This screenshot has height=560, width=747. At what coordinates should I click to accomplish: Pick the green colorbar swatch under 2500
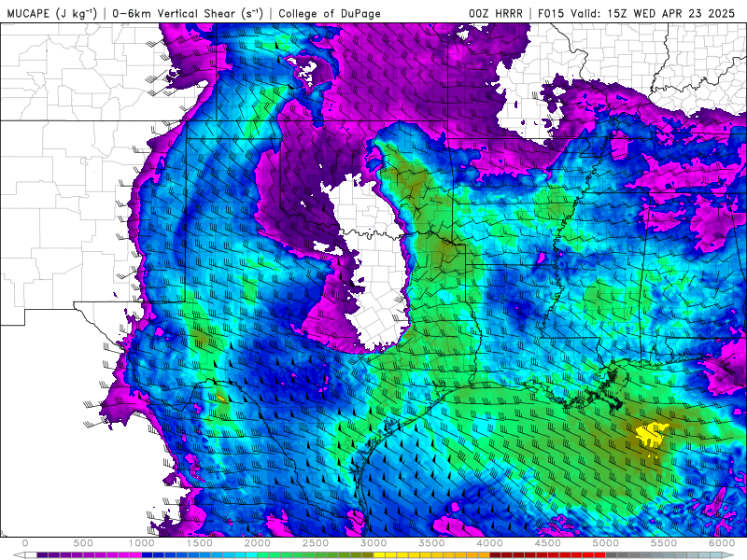coord(321,555)
